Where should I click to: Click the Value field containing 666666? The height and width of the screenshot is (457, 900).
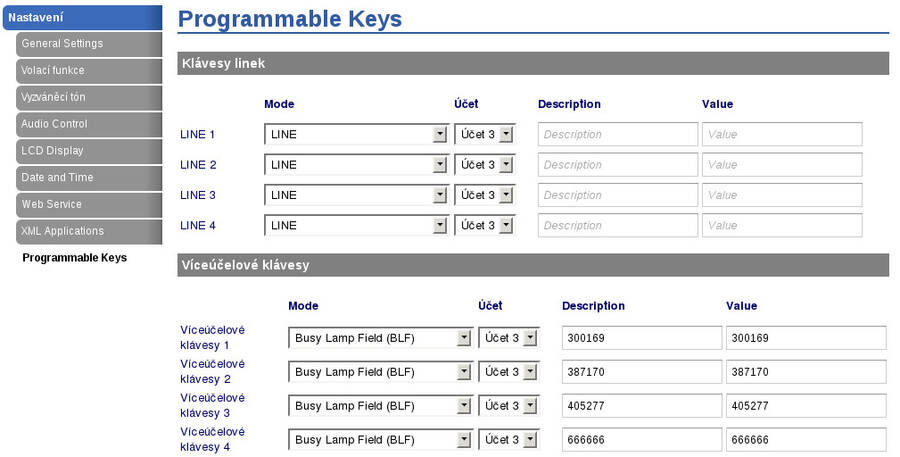[x=806, y=440]
